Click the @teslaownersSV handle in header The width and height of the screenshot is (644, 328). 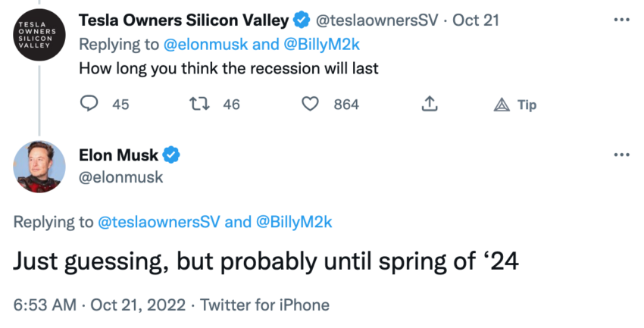[377, 19]
